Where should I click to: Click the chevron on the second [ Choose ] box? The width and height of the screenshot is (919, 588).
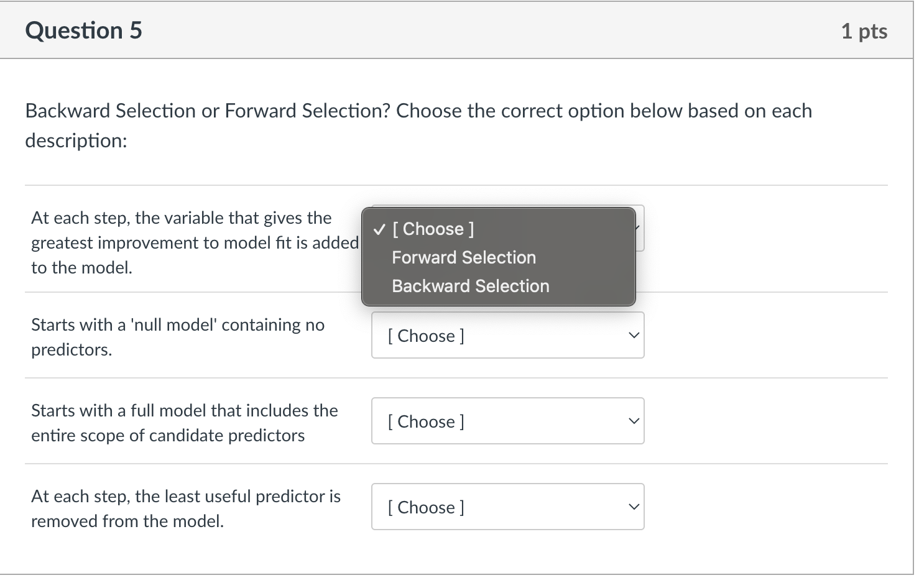click(x=633, y=335)
